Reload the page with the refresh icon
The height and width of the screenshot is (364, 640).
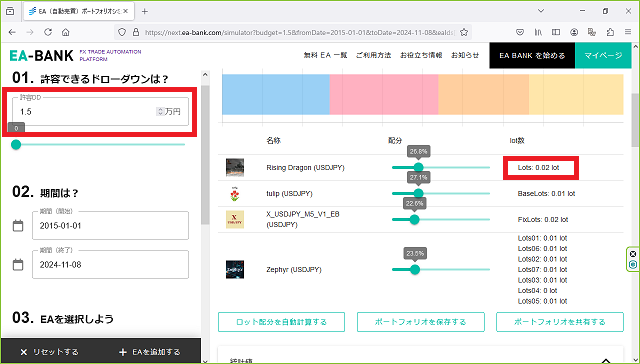[x=48, y=32]
